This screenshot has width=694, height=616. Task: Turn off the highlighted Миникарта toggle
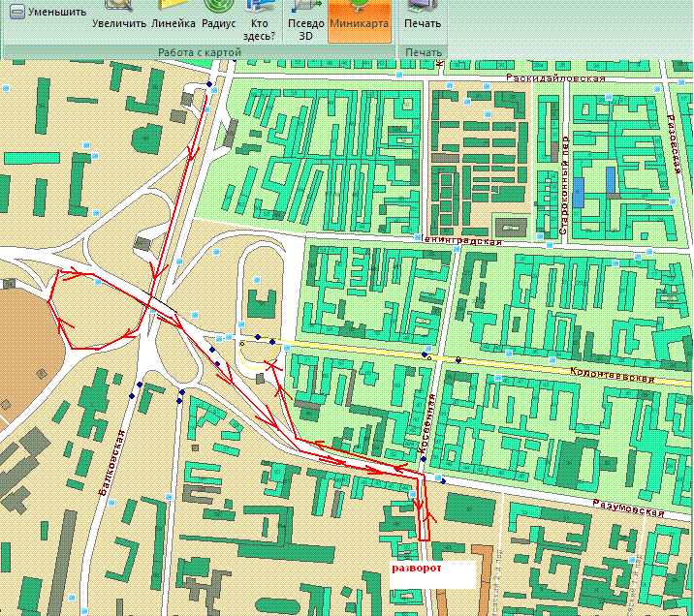(x=359, y=21)
